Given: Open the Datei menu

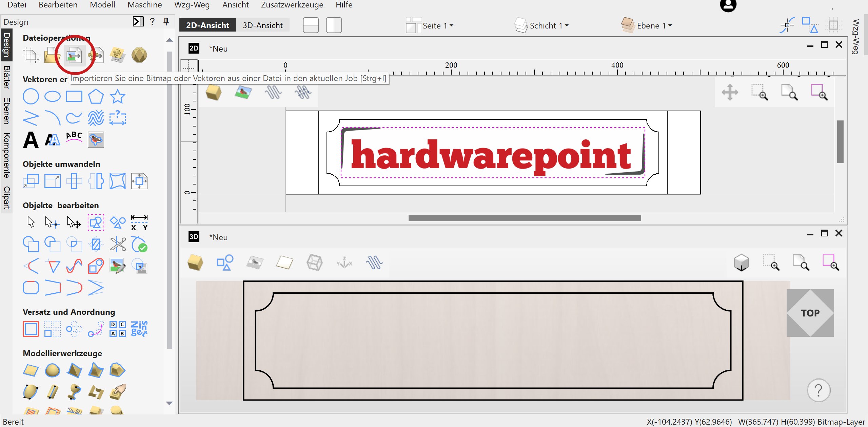Looking at the screenshot, I should (x=17, y=5).
